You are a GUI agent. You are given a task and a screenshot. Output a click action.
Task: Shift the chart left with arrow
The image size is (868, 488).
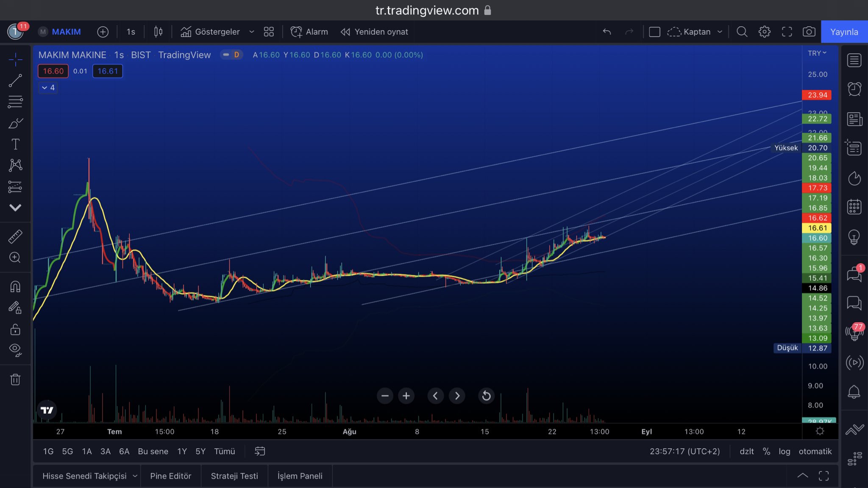coord(435,396)
